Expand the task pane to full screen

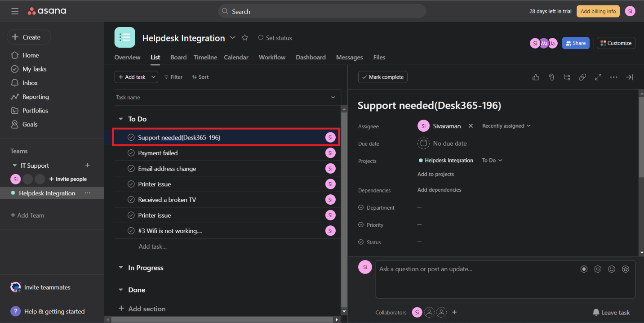click(x=598, y=77)
